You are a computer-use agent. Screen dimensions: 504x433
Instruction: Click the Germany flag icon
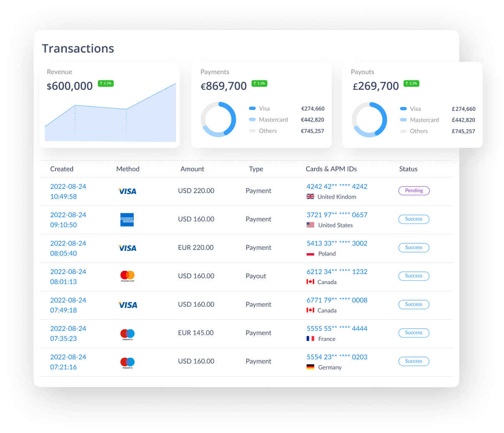(310, 367)
